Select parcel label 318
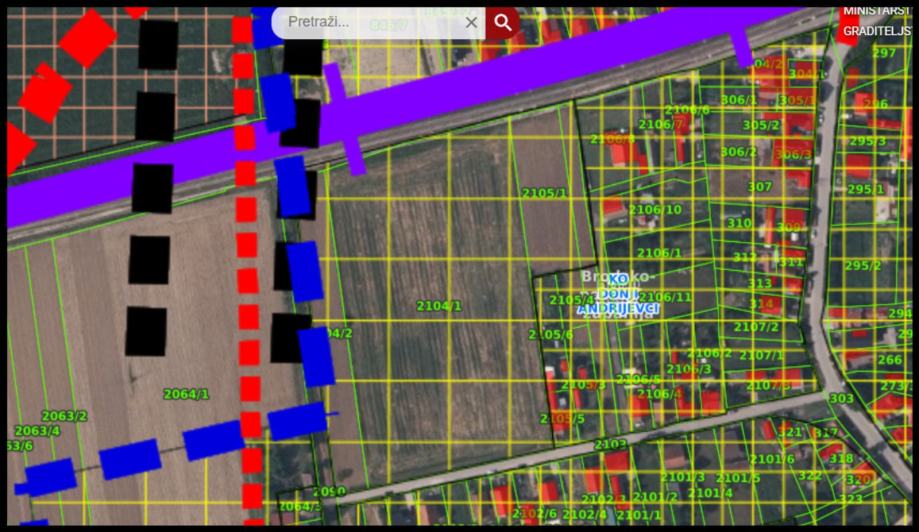 tap(841, 459)
